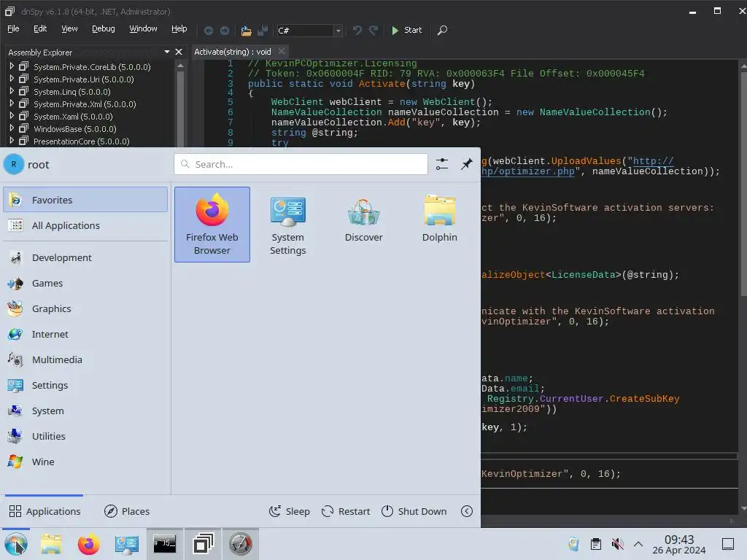This screenshot has width=747, height=560.
Task: Open the Debug menu in dnSpy
Action: 104,28
